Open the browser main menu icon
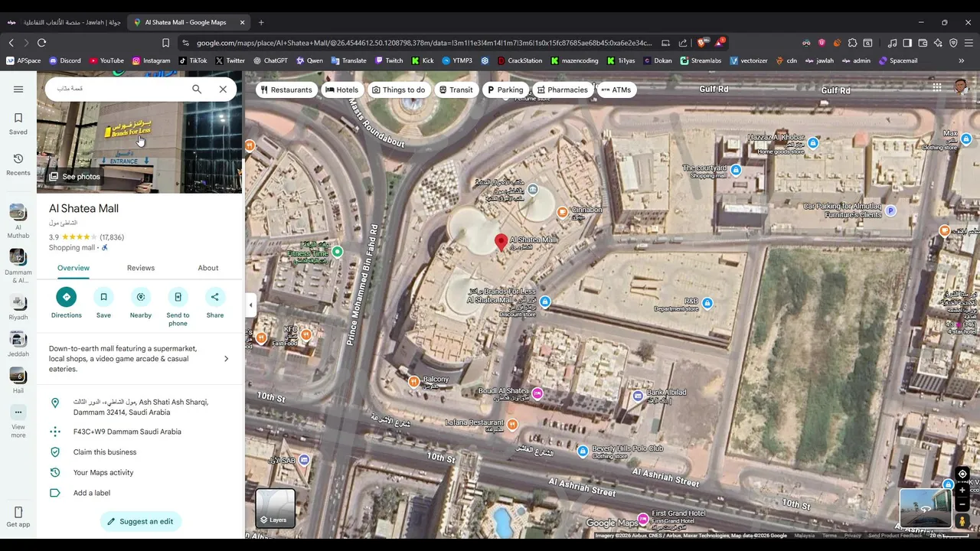Image resolution: width=980 pixels, height=551 pixels. 968,43
